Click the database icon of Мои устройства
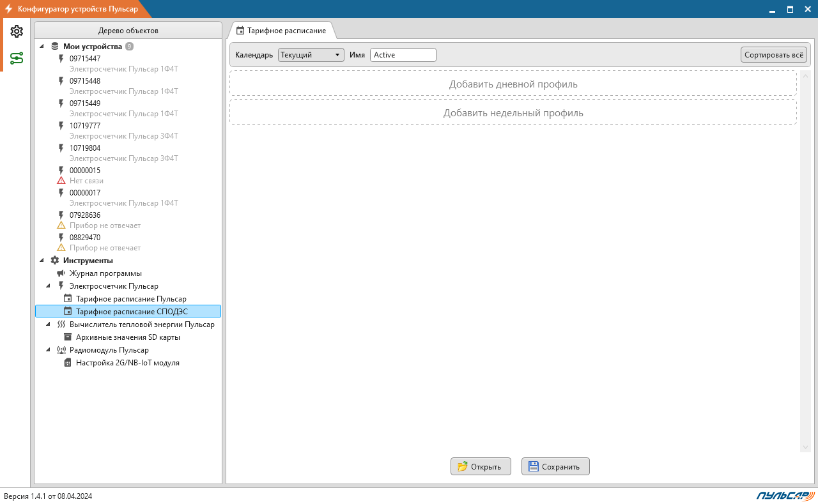818x504 pixels. (x=55, y=47)
